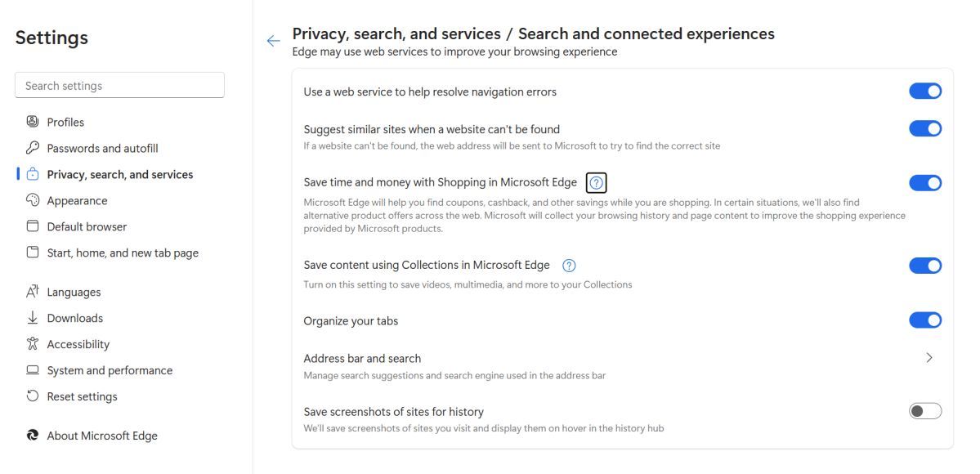Click the Search settings input field
The height and width of the screenshot is (474, 980).
(x=119, y=85)
